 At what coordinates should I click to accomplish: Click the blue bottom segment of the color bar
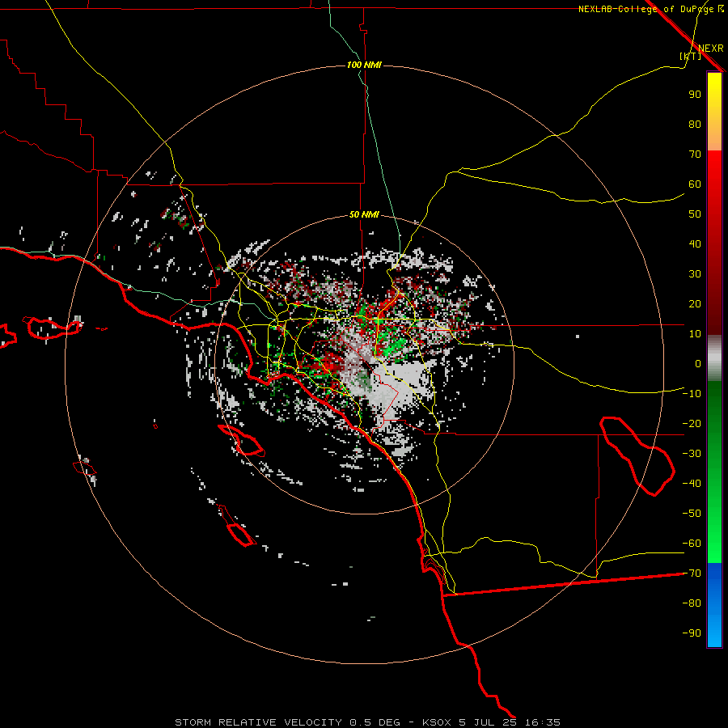pos(714,605)
